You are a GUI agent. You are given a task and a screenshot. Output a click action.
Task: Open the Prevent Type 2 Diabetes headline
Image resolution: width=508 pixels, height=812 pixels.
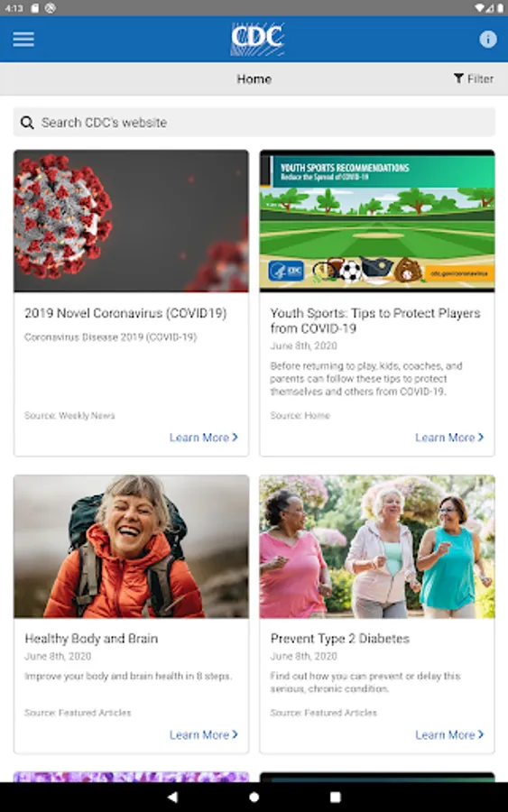pos(339,639)
